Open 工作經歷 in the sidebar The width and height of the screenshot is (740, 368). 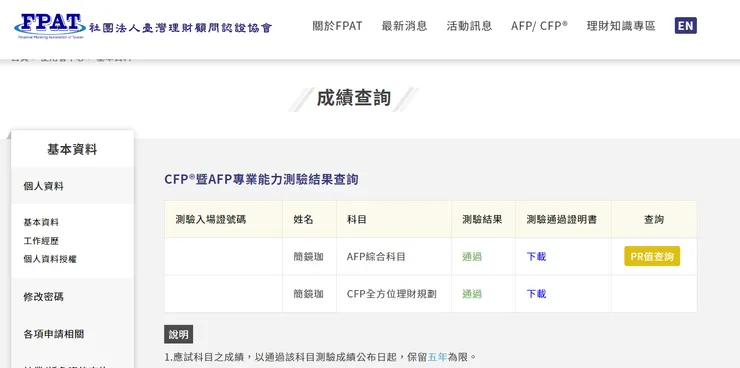pyautogui.click(x=41, y=241)
